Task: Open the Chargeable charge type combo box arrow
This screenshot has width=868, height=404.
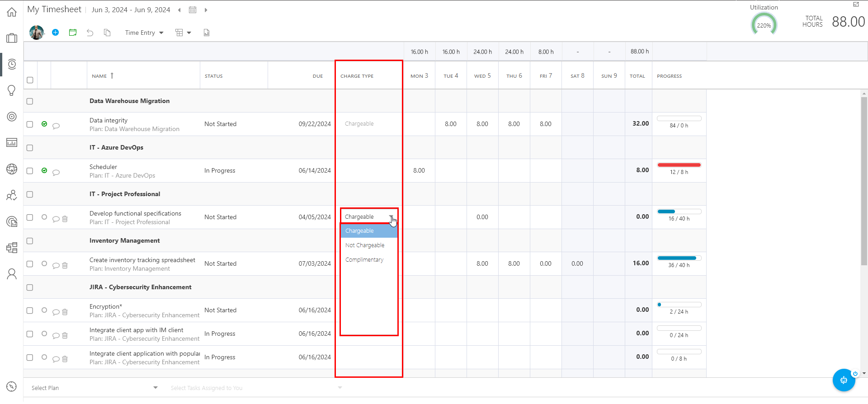Action: pyautogui.click(x=391, y=217)
